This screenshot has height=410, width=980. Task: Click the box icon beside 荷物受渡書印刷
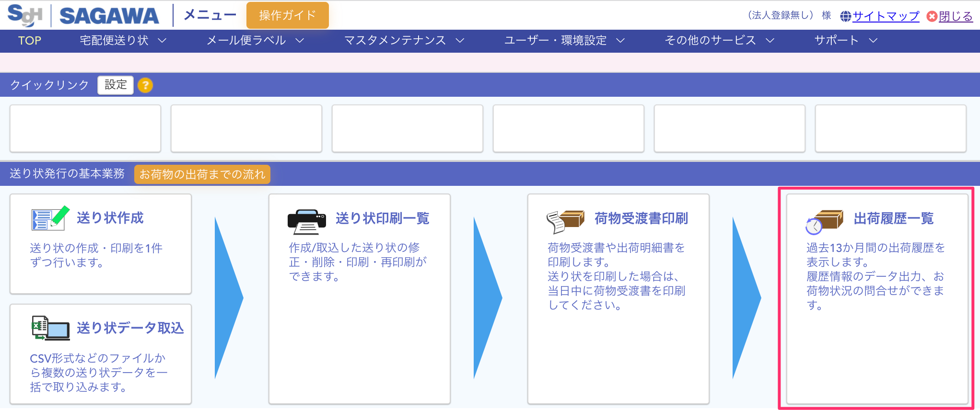566,221
